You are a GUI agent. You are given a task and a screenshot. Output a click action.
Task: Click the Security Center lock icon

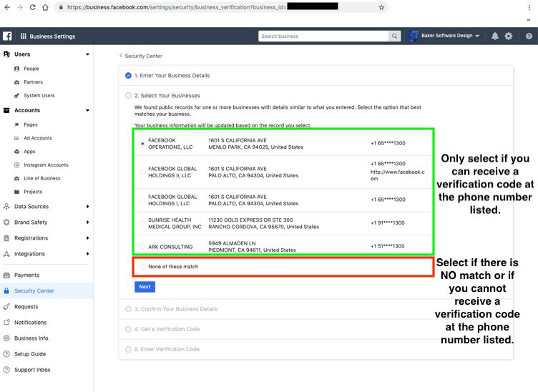(6, 291)
